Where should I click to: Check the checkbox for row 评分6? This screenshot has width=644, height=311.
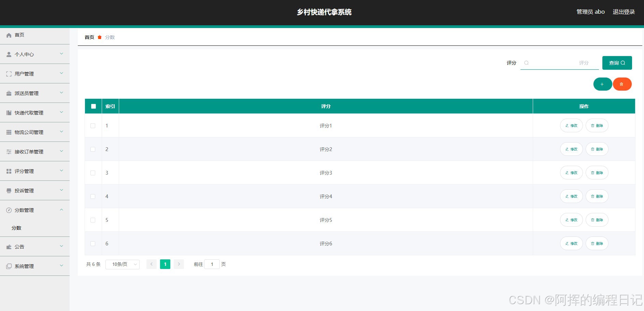[93, 244]
